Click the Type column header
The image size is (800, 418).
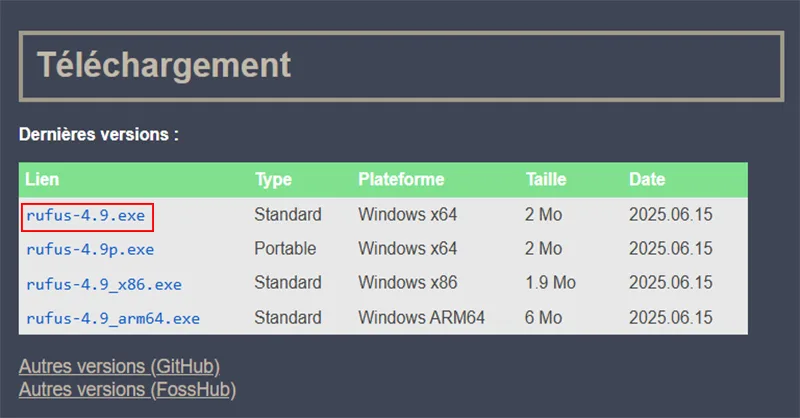coord(273,180)
